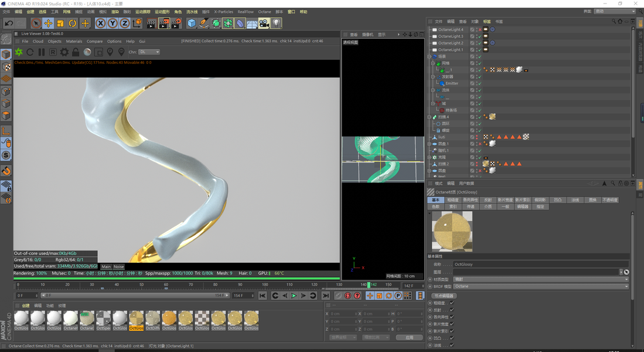Collapse the 发射器 tree node
Image resolution: width=644 pixels, height=352 pixels.
(x=433, y=77)
